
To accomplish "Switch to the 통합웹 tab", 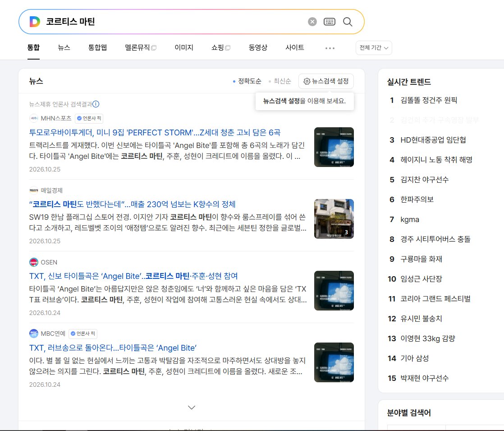I will click(97, 48).
